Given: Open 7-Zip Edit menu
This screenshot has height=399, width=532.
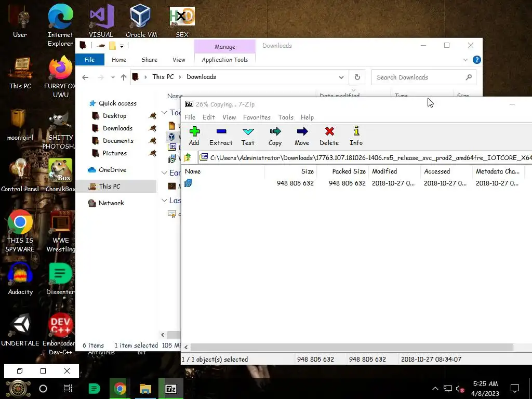Looking at the screenshot, I should [209, 117].
